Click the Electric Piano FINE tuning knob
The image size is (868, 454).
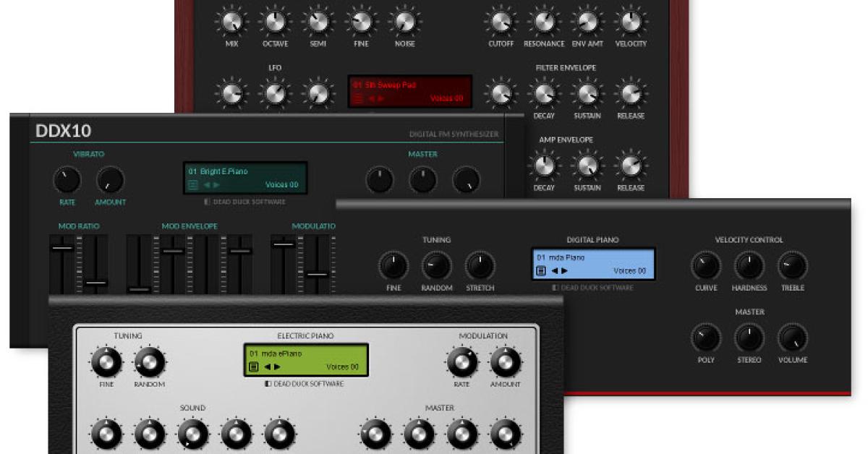[x=106, y=361]
